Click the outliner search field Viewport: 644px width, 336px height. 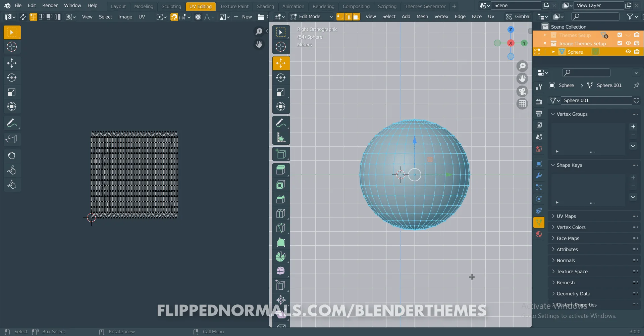point(595,16)
